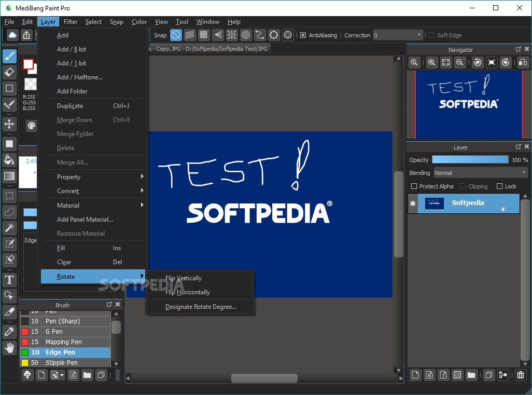
Task: Rotate canvas left in Navigator
Action: click(478, 62)
